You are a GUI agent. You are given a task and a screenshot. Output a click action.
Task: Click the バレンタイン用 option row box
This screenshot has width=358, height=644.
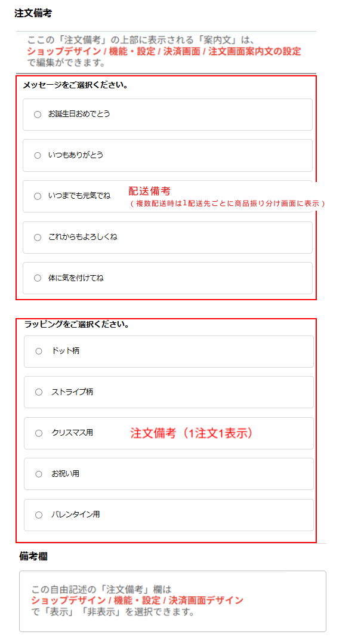pos(169,514)
